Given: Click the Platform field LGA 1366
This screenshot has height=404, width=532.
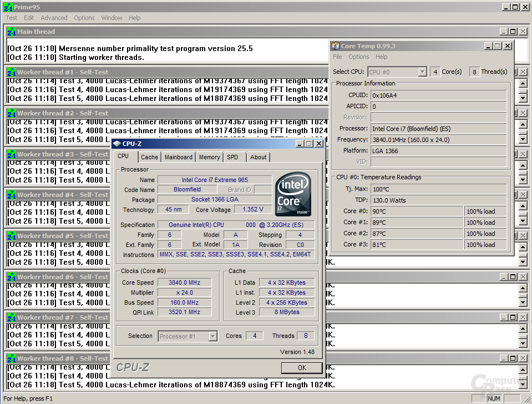Looking at the screenshot, I should coord(439,151).
